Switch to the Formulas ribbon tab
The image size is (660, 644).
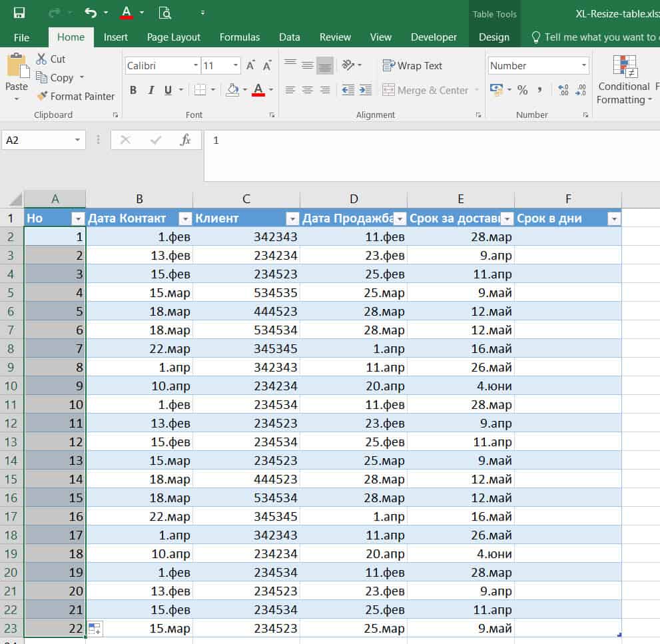pos(239,37)
